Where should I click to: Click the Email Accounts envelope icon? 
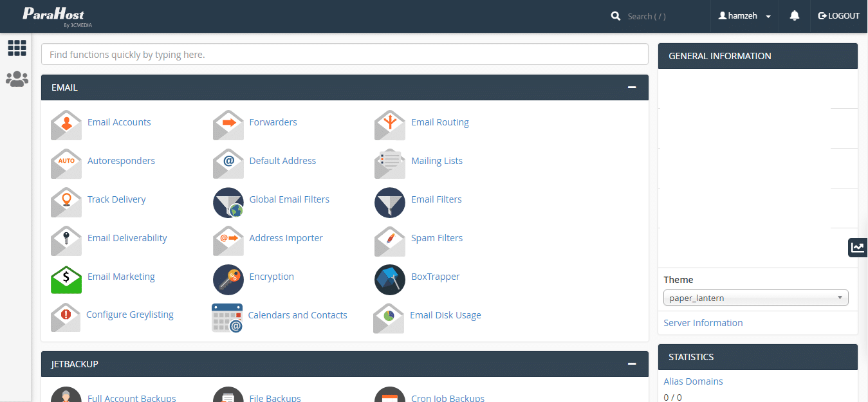coord(66,125)
